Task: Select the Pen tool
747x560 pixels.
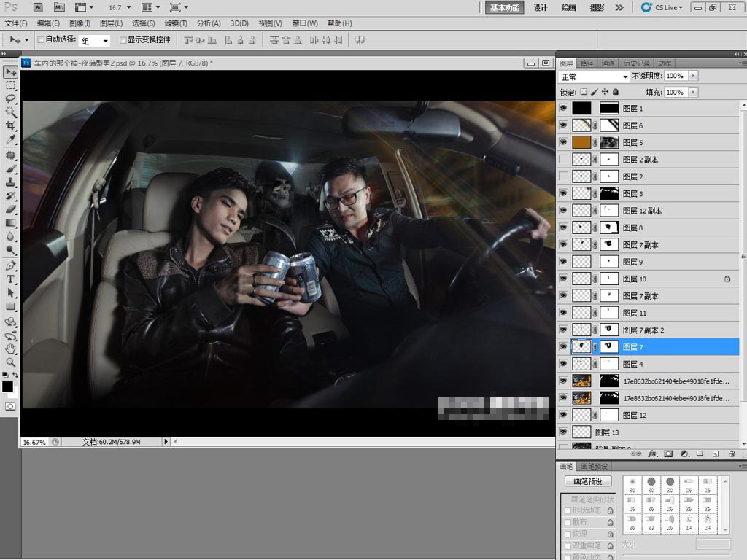Action: 10,265
